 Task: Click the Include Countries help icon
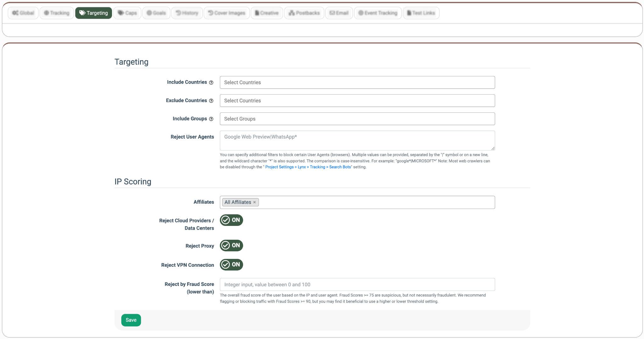pyautogui.click(x=211, y=83)
